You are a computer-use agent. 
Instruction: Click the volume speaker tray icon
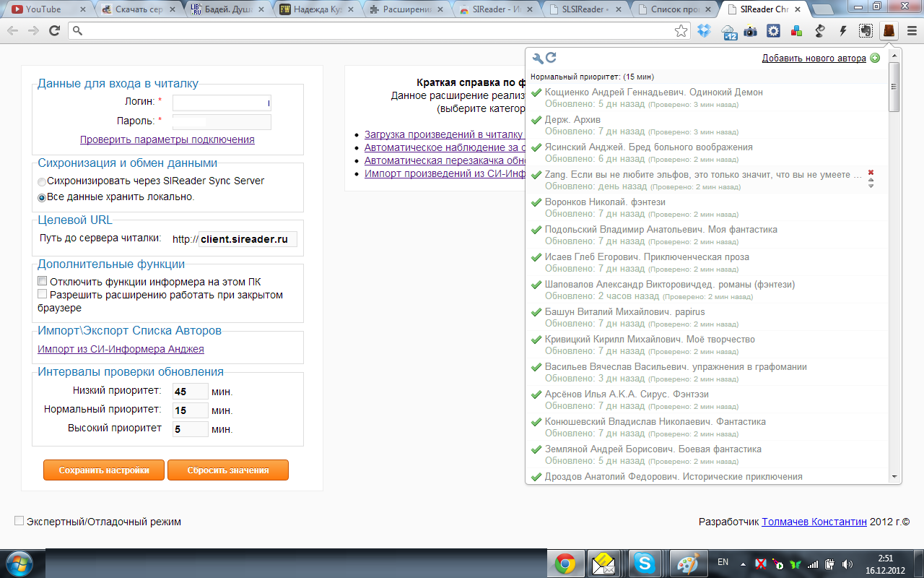coord(847,564)
